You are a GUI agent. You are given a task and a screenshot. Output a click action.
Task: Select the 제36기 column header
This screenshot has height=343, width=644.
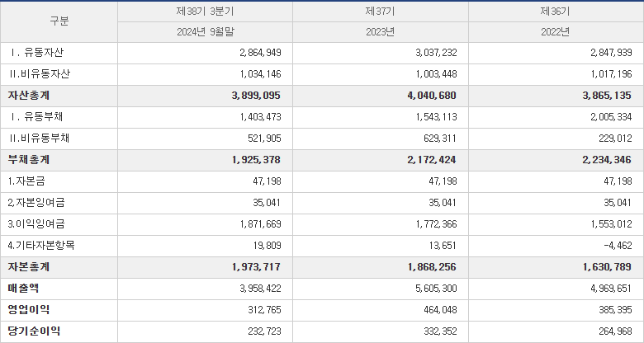coord(556,12)
